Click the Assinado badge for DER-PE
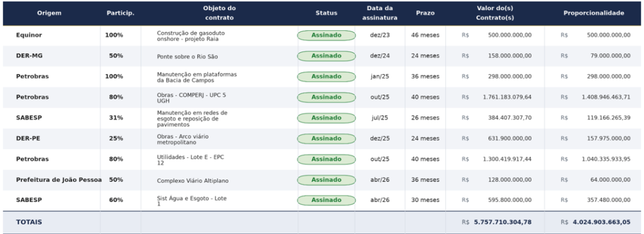Screen dimensions: 644x234 [326, 138]
